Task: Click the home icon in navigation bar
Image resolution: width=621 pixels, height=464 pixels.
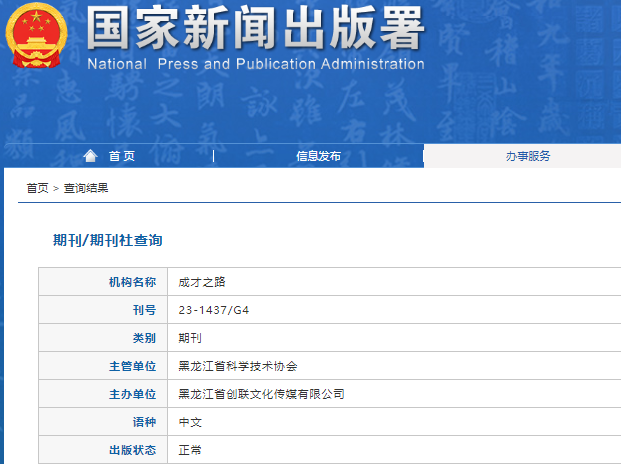Action: coord(90,156)
